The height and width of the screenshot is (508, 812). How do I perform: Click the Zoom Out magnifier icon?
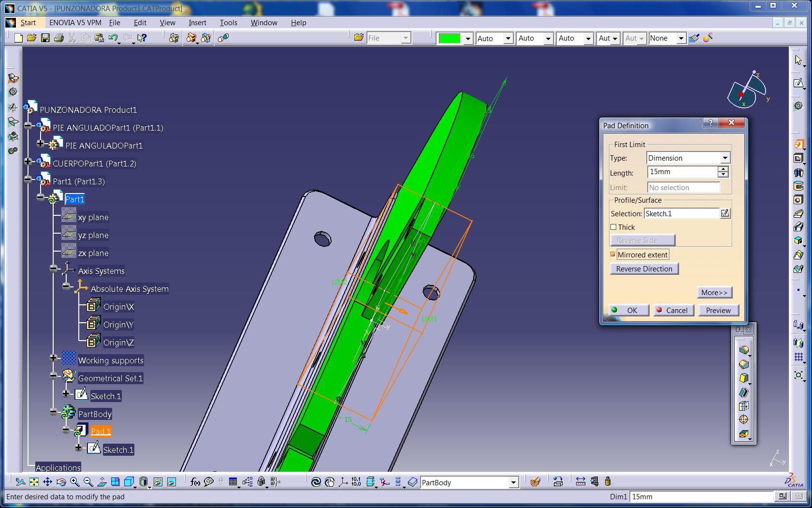pyautogui.click(x=88, y=482)
